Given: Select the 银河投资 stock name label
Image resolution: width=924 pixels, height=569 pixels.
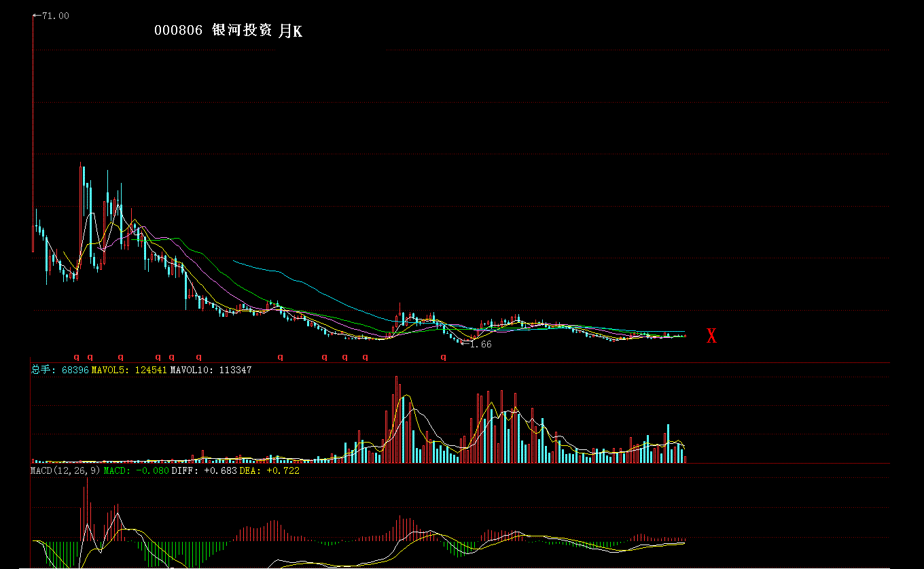Looking at the screenshot, I should pos(243,30).
